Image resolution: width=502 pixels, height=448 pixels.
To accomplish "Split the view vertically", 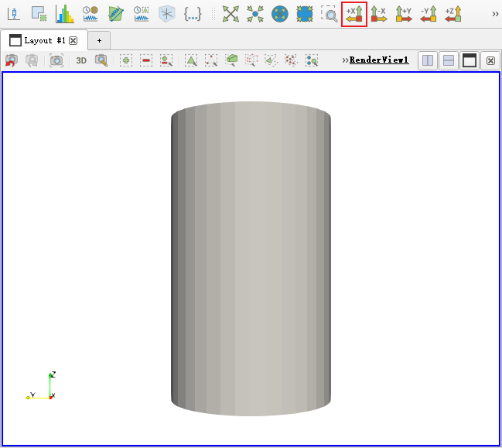I will 449,60.
